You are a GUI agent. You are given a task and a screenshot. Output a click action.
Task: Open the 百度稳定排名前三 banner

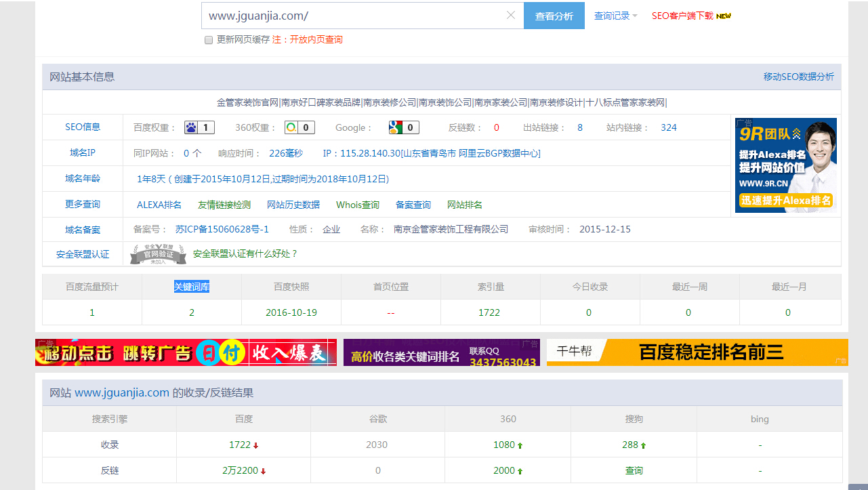click(x=697, y=352)
